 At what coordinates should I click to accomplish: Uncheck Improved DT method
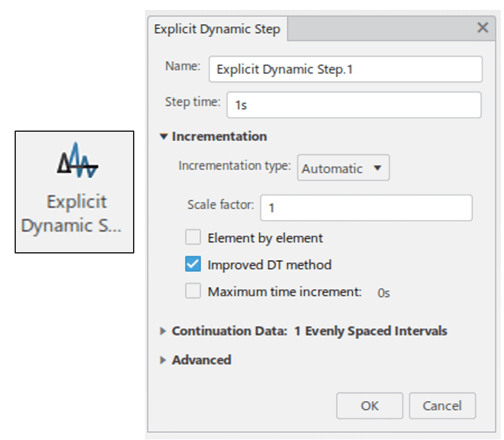pos(193,264)
